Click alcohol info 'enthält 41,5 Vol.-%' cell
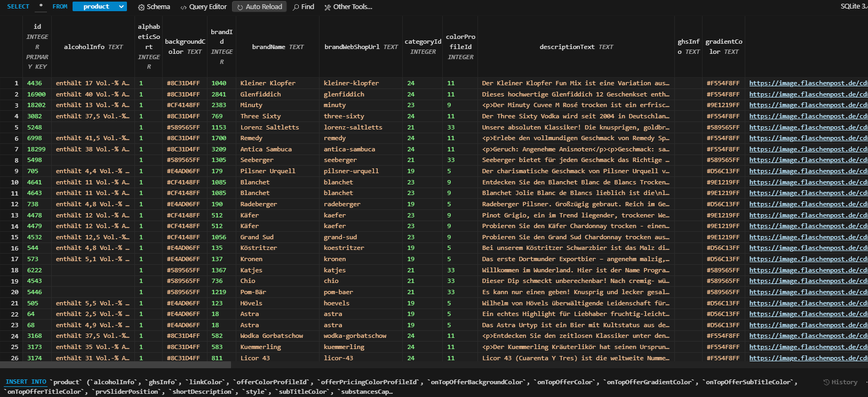868x397 pixels. coord(92,138)
